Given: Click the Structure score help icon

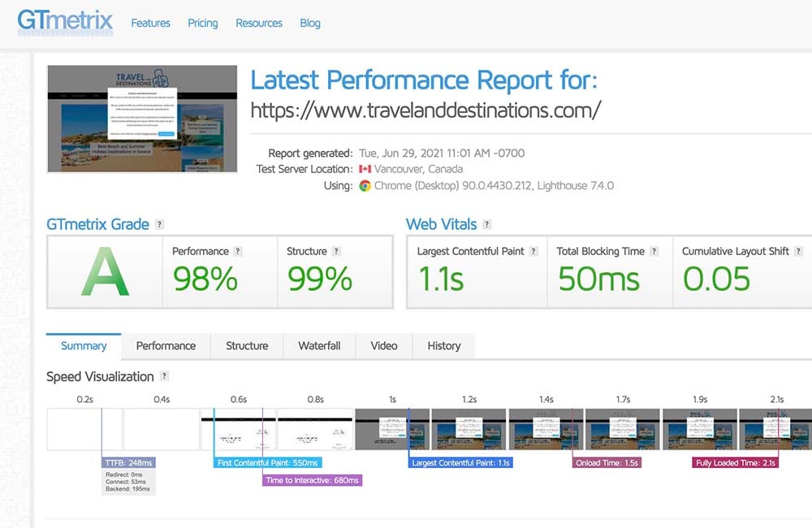Looking at the screenshot, I should point(336,251).
